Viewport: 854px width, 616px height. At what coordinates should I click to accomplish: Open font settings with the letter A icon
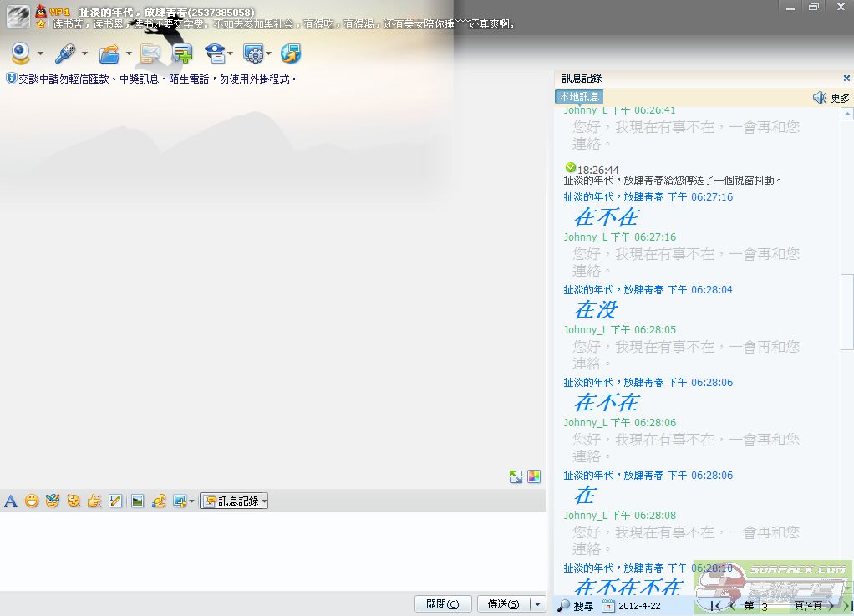11,501
